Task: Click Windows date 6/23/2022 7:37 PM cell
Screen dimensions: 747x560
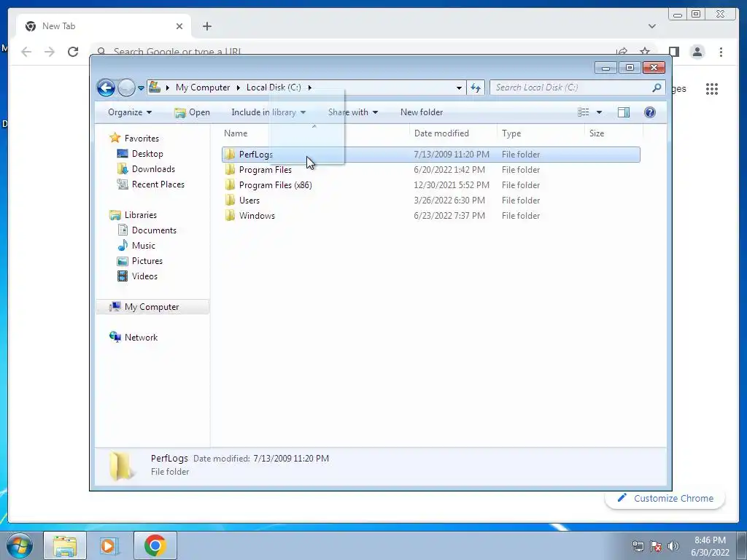Action: click(449, 216)
